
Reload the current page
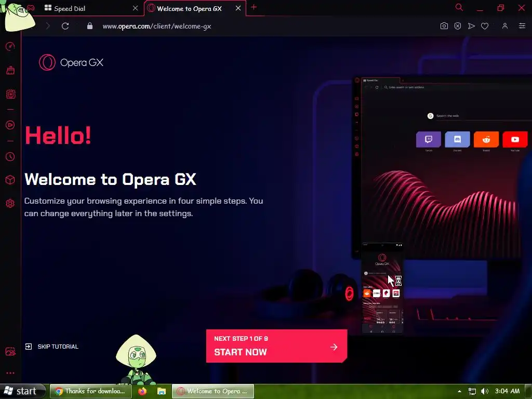click(x=65, y=26)
